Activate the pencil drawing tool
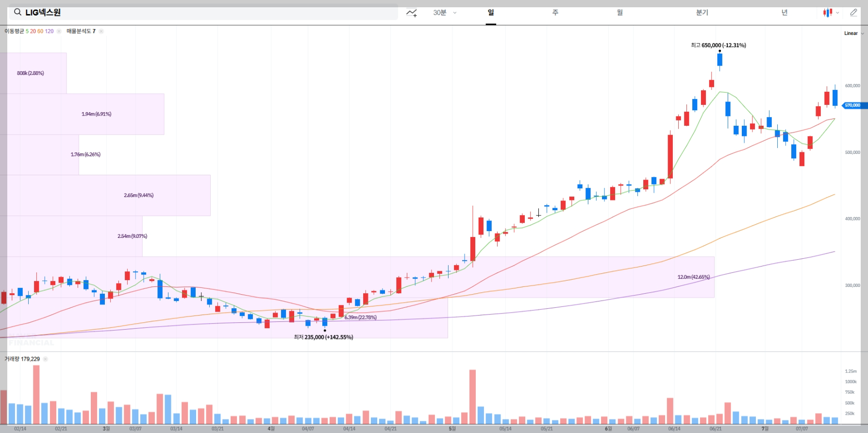Screen dimensions: 868x433 (x=853, y=13)
